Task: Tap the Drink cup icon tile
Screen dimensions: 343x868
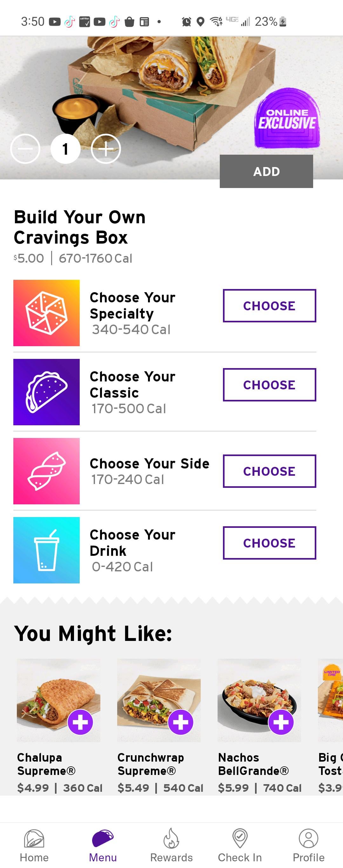Action: [46, 550]
